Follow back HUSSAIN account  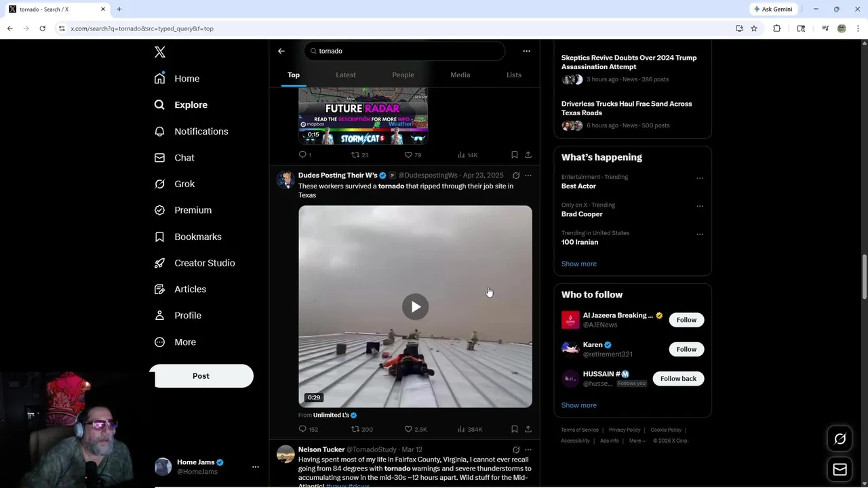coord(678,378)
